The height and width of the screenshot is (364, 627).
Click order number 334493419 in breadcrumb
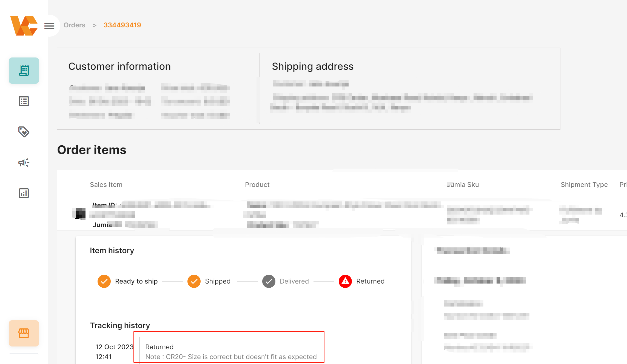tap(122, 25)
